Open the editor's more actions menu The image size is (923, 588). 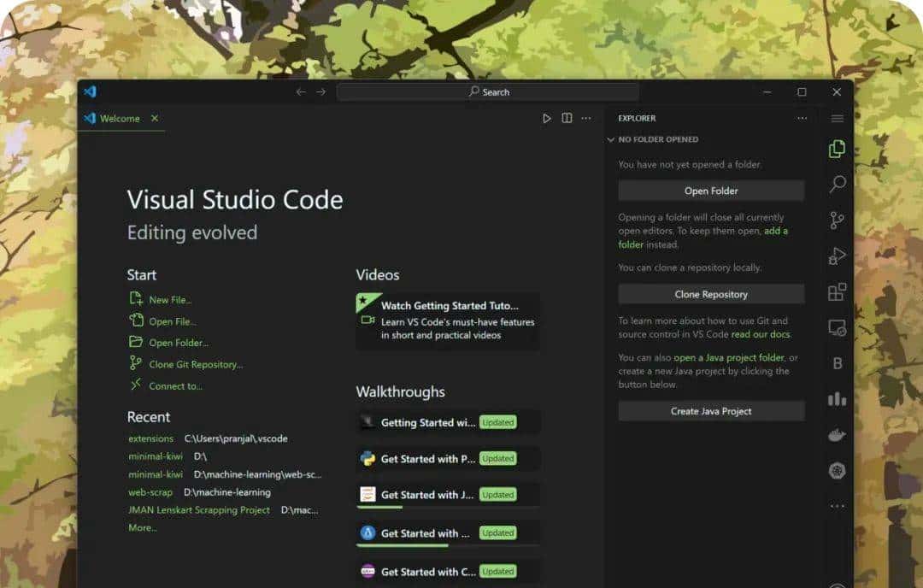coord(586,118)
